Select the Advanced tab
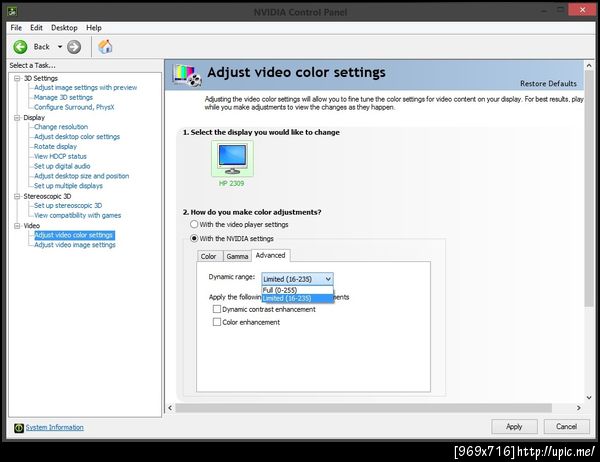Image resolution: width=600 pixels, height=462 pixels. tap(271, 255)
